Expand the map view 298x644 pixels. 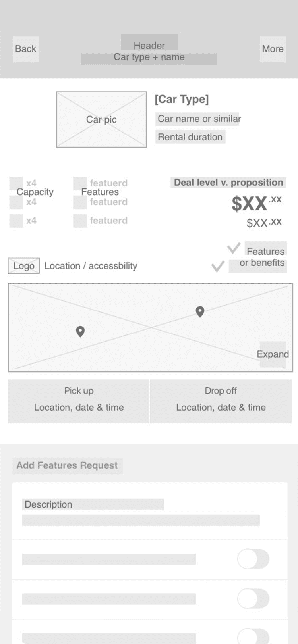pos(273,354)
